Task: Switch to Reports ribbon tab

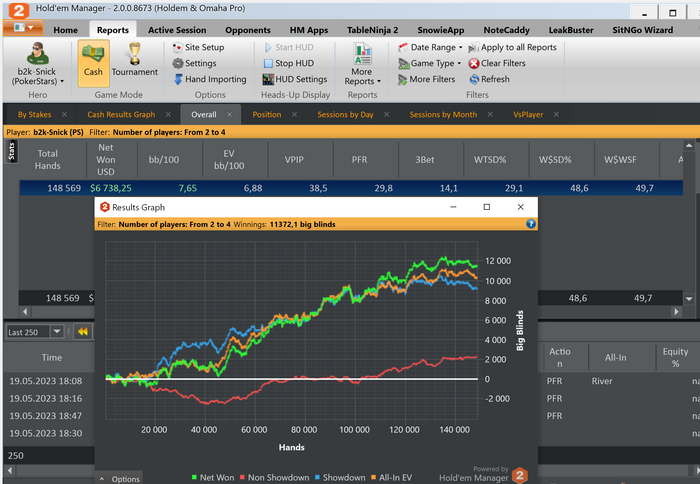Action: [x=112, y=30]
